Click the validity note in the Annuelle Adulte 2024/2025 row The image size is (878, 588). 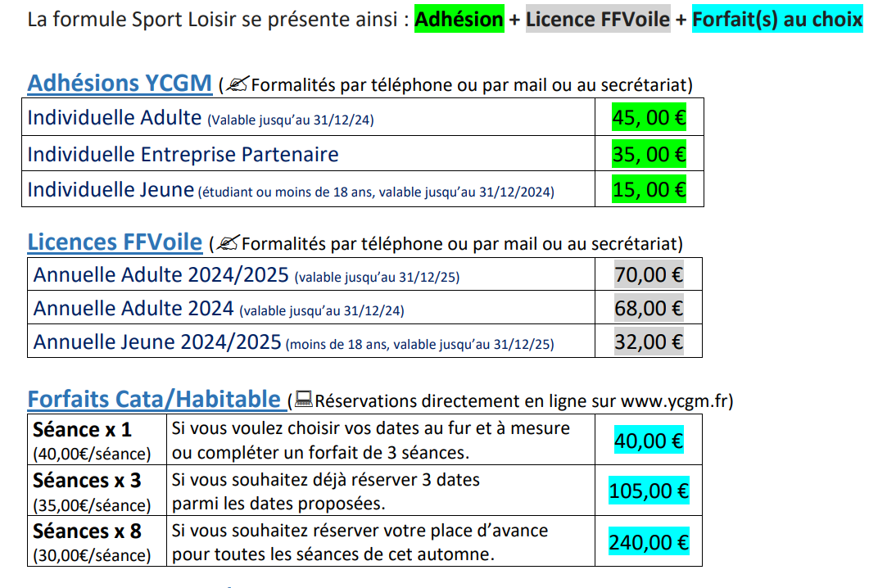coord(377,277)
